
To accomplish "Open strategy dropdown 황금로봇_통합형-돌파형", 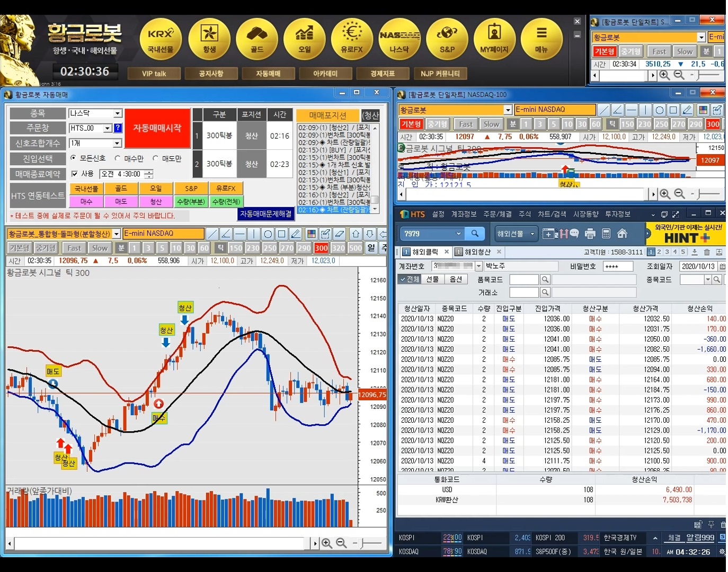I will [117, 234].
